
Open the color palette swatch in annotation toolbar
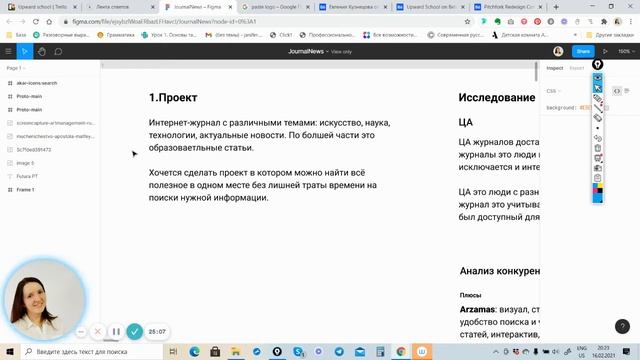click(598, 189)
